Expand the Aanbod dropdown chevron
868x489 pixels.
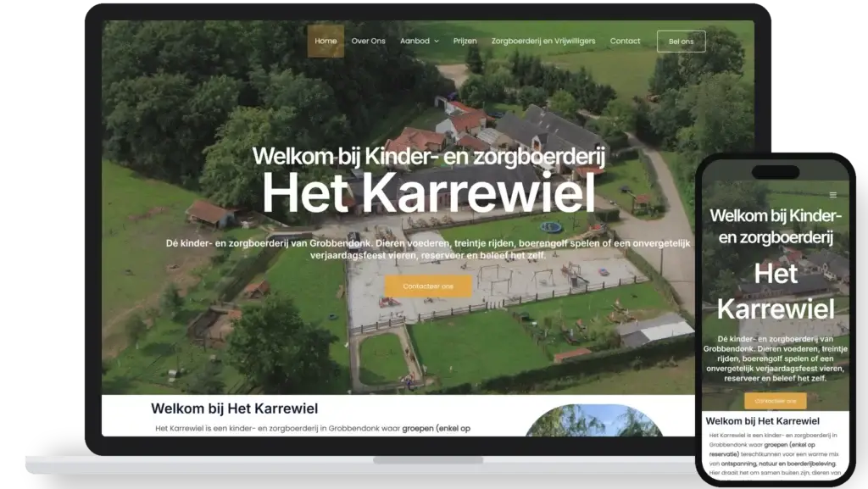437,42
